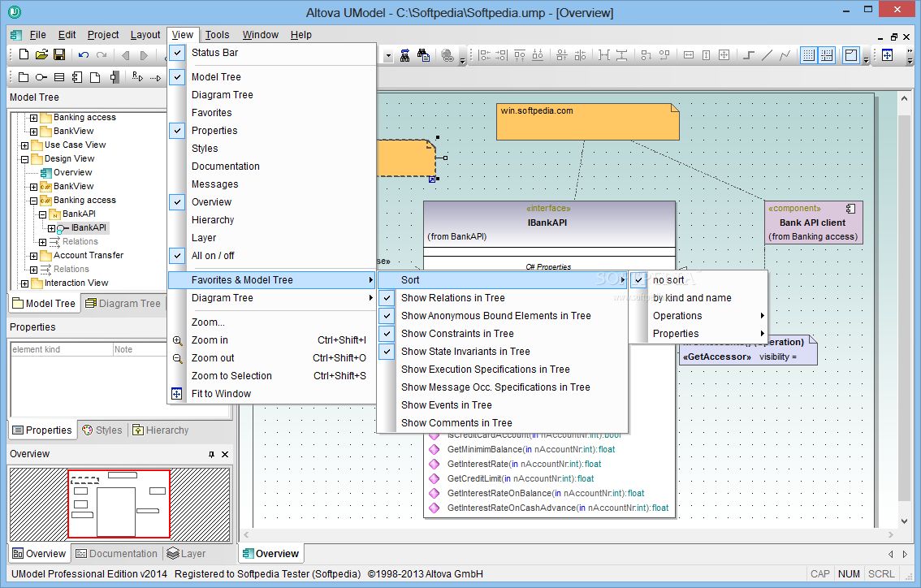
Task: Click the Align top layout icon
Action: pos(520,55)
